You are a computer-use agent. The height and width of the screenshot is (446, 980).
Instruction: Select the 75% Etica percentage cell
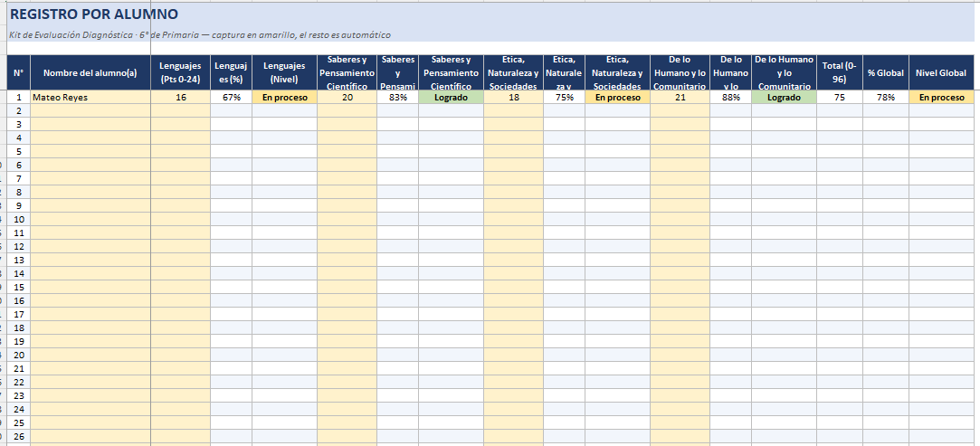[564, 98]
